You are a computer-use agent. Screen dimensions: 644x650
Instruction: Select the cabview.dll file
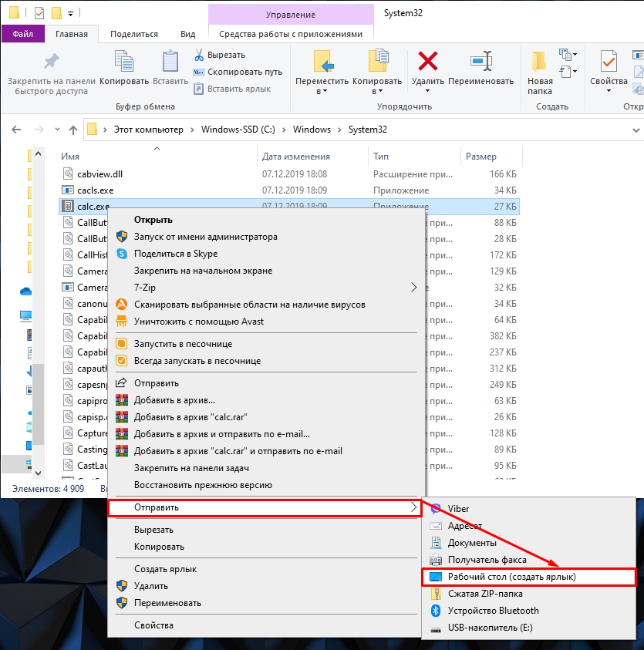[99, 173]
